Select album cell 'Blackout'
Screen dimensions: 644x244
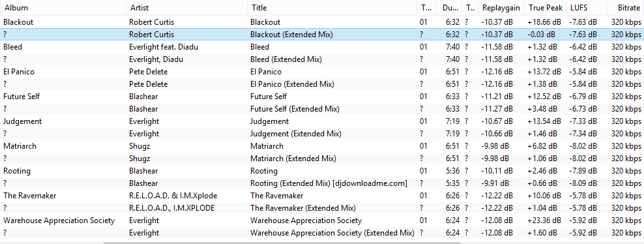18,22
